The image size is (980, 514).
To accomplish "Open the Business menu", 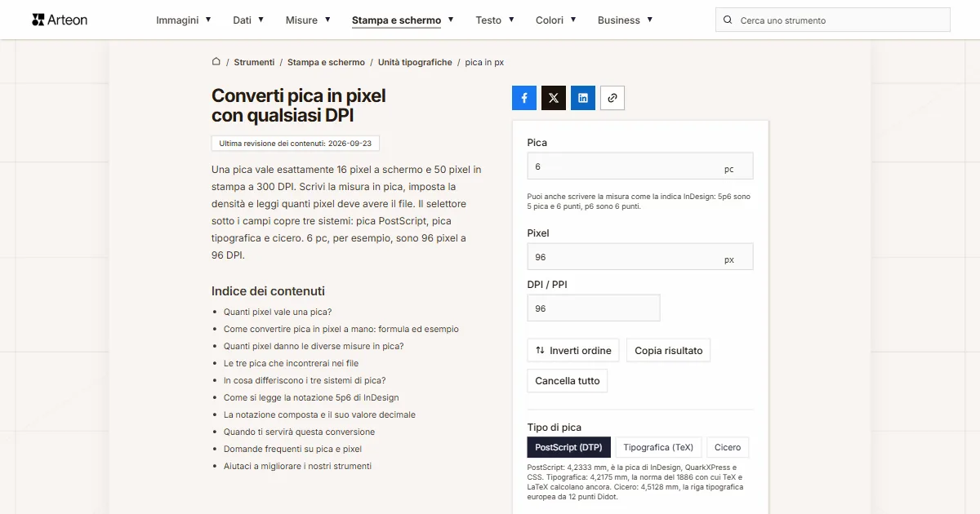I will point(626,20).
